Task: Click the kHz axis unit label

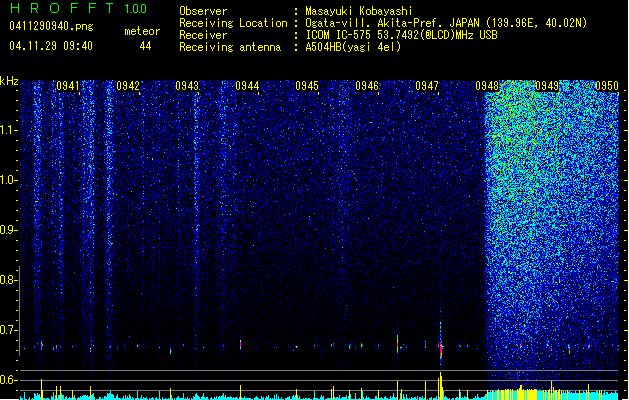Action: point(9,81)
